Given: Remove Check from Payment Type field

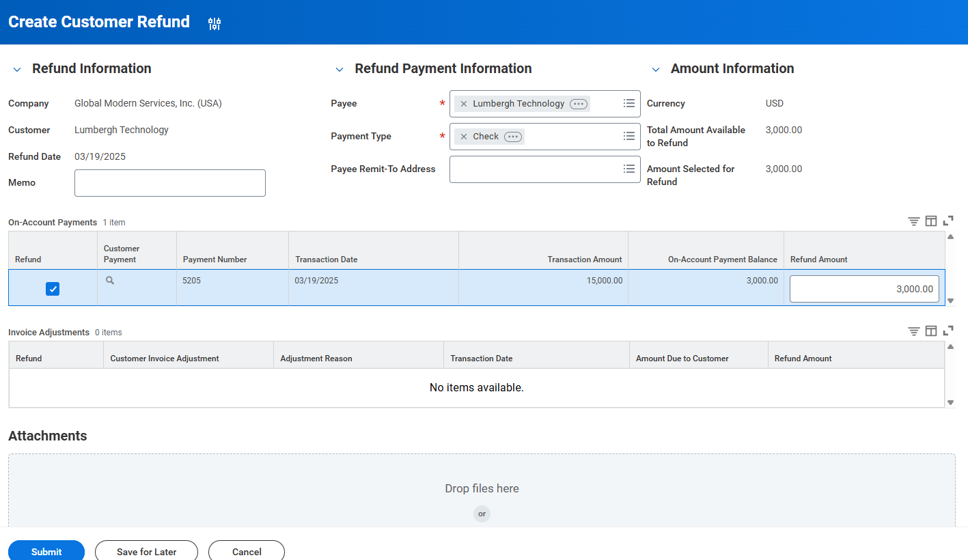Looking at the screenshot, I should [x=464, y=137].
